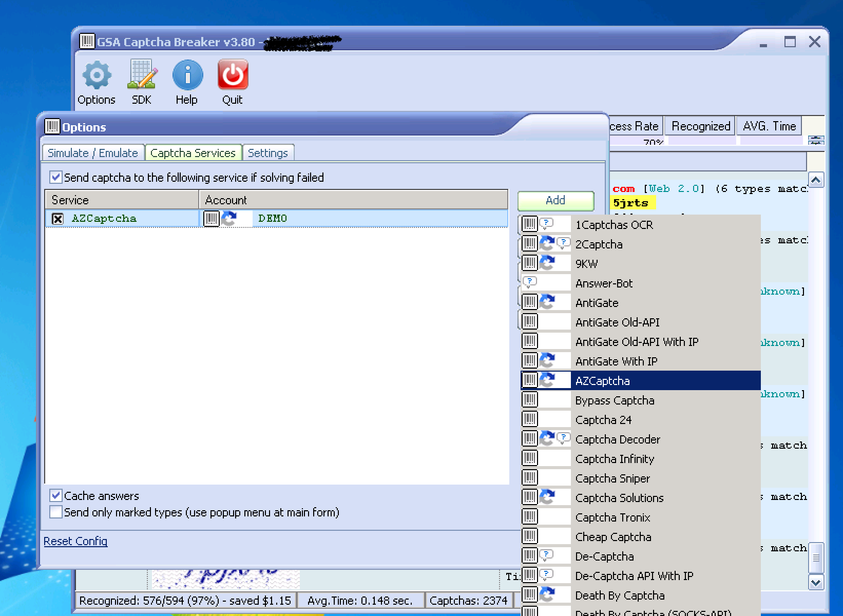Click the reCAPTCHA icon beside 2Captcha
Image resolution: width=843 pixels, height=616 pixels.
[547, 243]
